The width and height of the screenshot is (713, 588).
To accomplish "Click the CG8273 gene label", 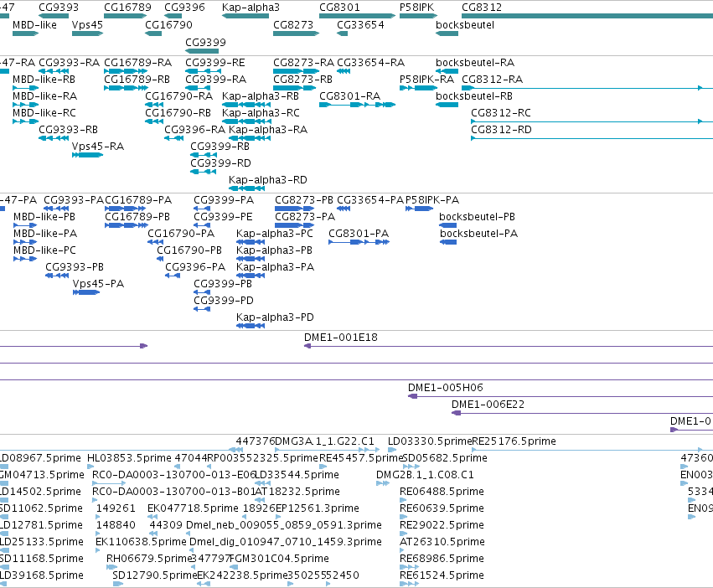I will [x=293, y=24].
